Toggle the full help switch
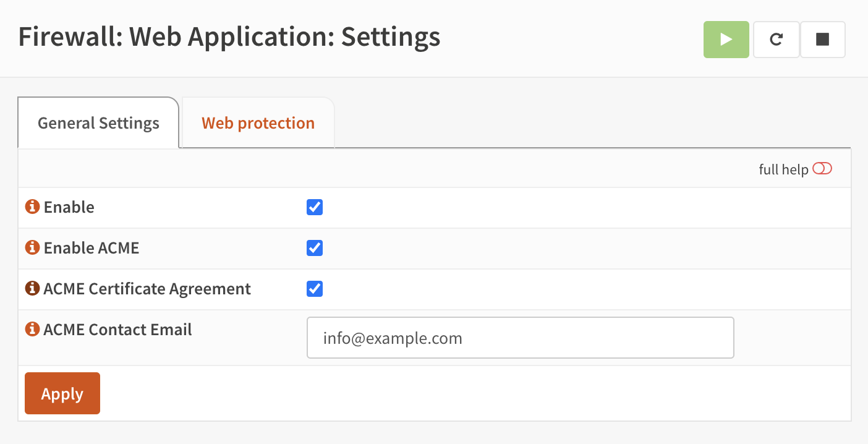The image size is (868, 444). coord(822,169)
